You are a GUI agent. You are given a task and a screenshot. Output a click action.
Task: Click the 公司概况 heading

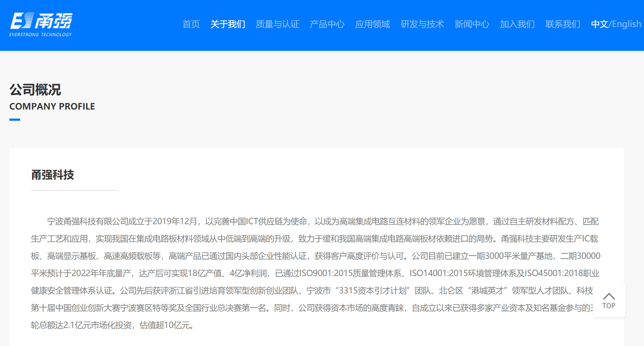tap(35, 90)
